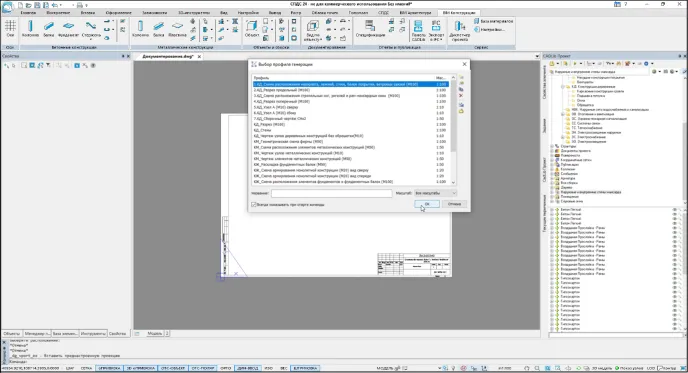Image resolution: width=688 pixels, height=373 pixels.
Task: Select the metal Пластина tool
Action: coord(177,29)
